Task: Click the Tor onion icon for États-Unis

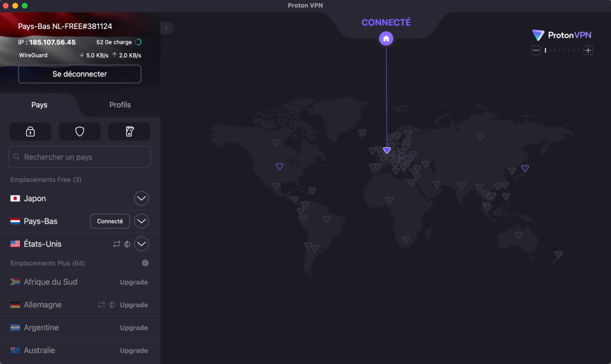Action: (x=127, y=244)
